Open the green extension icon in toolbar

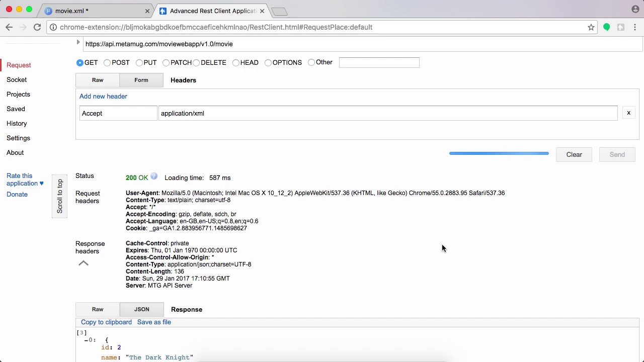(607, 27)
